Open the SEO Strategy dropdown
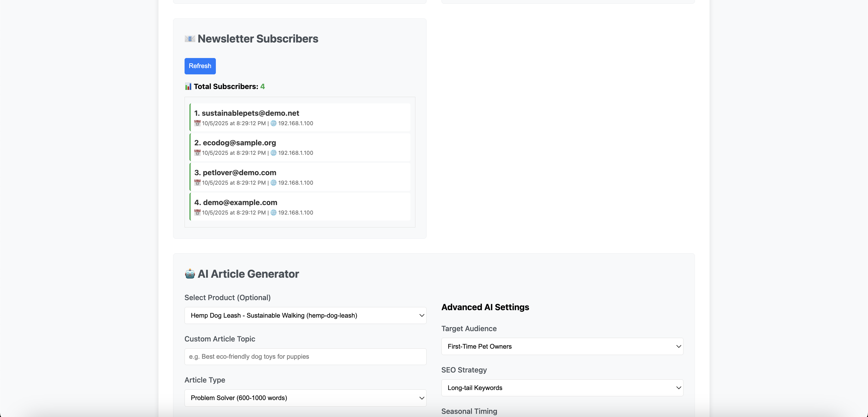This screenshot has height=417, width=868. pos(562,388)
